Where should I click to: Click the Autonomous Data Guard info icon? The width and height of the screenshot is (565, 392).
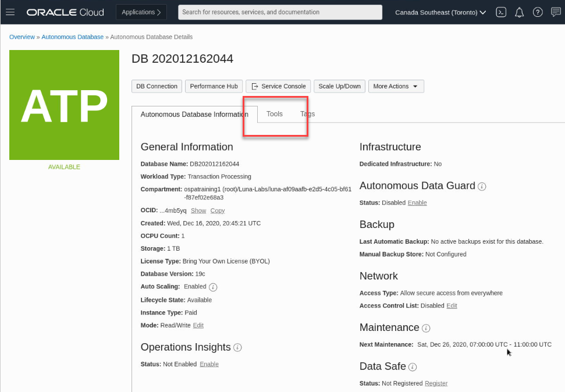(x=482, y=186)
